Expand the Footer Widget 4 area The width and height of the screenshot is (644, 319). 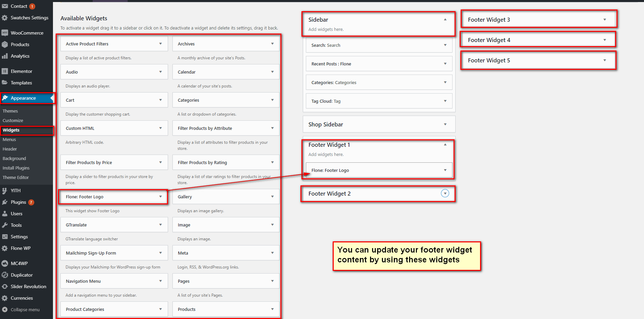click(x=605, y=40)
